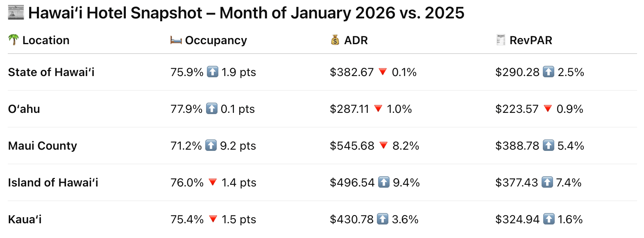Click the O'ahu ADR value $287.11
The image size is (644, 238).
coord(349,109)
